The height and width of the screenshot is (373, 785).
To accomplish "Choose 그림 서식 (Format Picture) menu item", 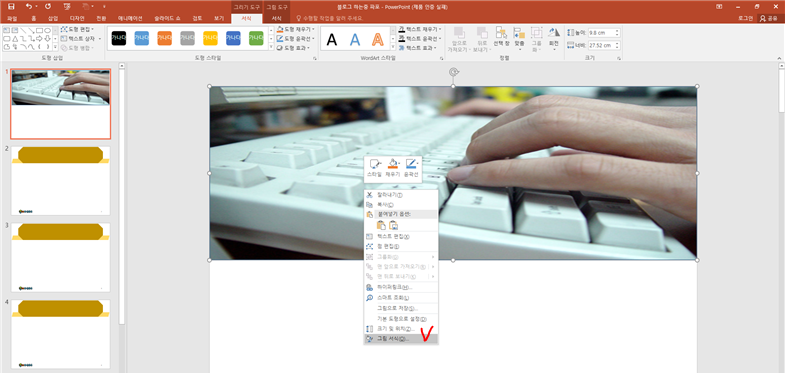I will point(401,339).
